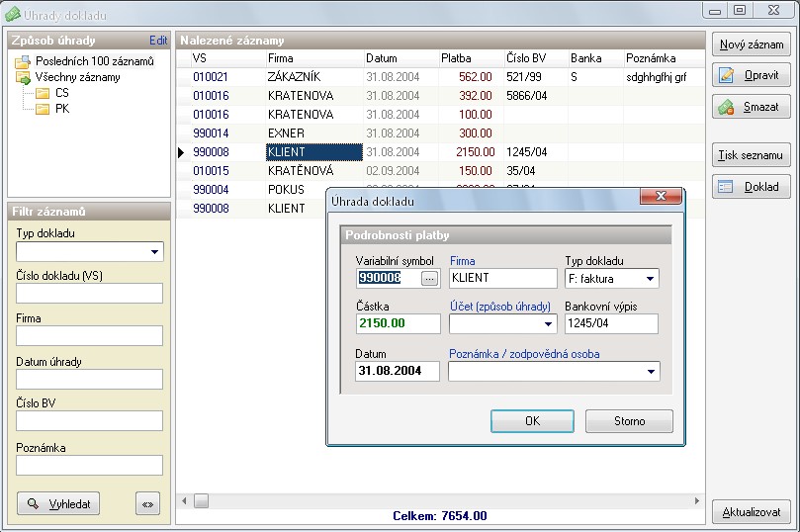Click the Vyhledat search button

[x=58, y=504]
